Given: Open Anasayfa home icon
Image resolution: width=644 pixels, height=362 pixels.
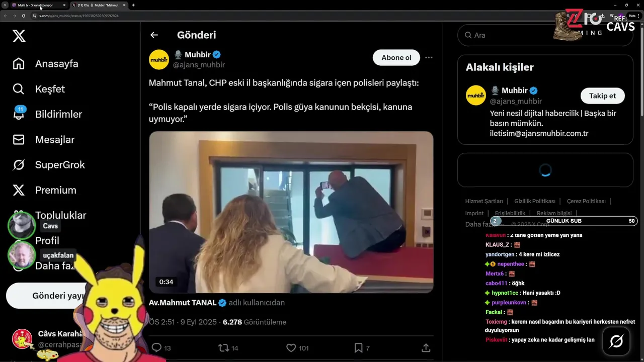Looking at the screenshot, I should (x=19, y=64).
